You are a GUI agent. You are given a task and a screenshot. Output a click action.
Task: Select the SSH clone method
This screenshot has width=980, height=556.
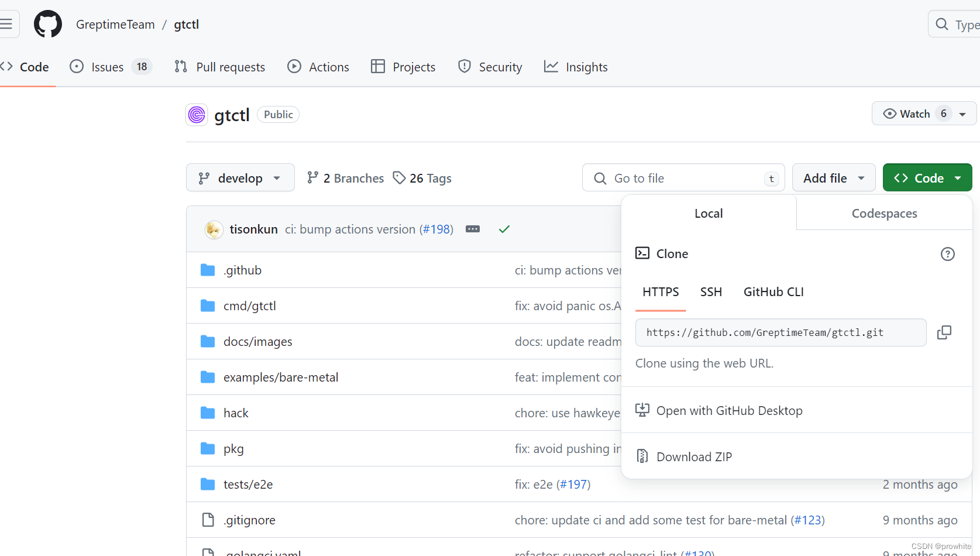coord(711,292)
